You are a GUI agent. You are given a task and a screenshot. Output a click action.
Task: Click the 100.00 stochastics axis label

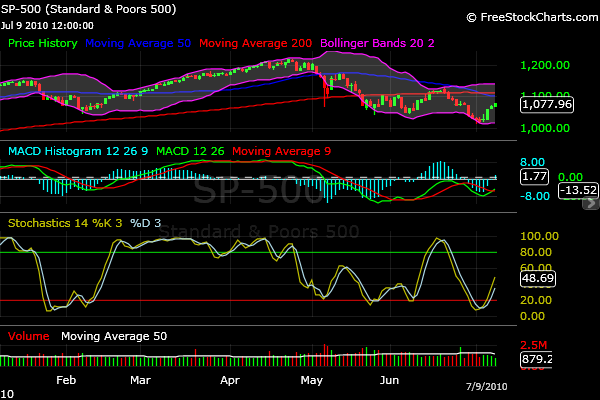[540, 236]
